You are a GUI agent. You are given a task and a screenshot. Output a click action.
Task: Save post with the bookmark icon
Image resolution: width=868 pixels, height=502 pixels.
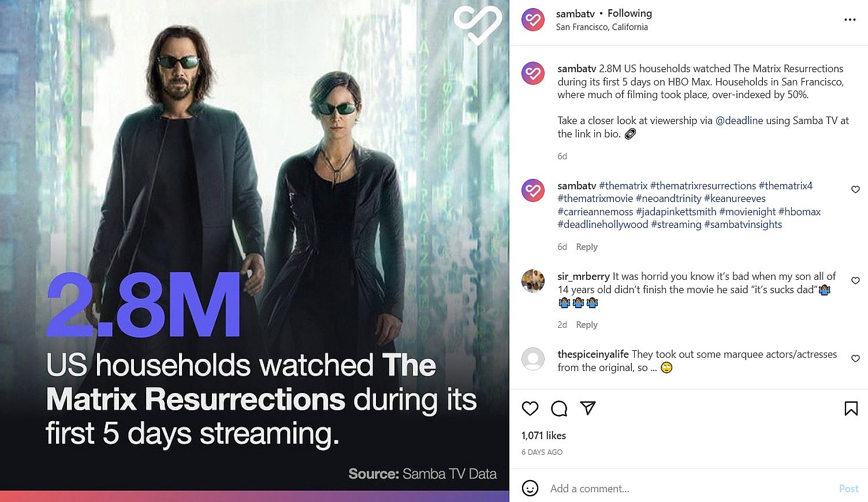click(x=851, y=409)
